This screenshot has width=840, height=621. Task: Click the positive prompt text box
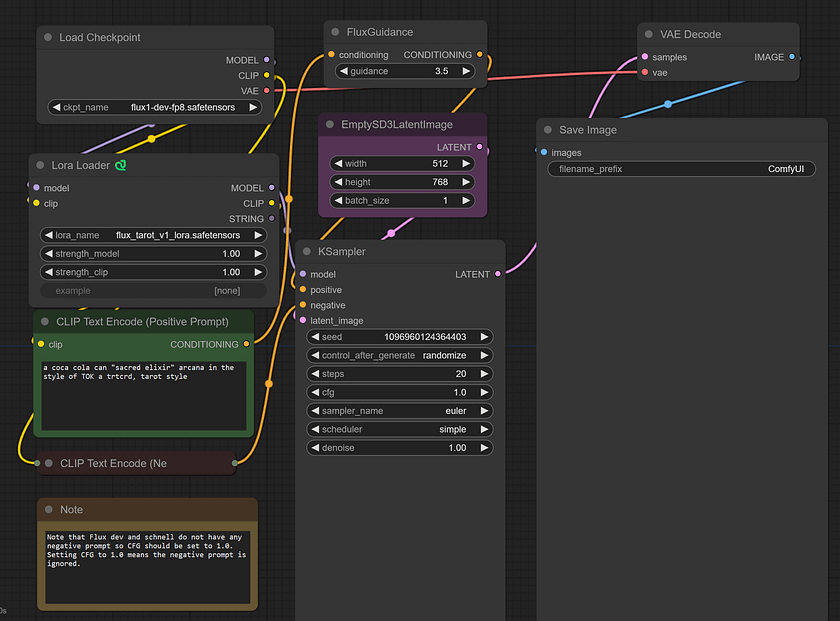point(144,395)
